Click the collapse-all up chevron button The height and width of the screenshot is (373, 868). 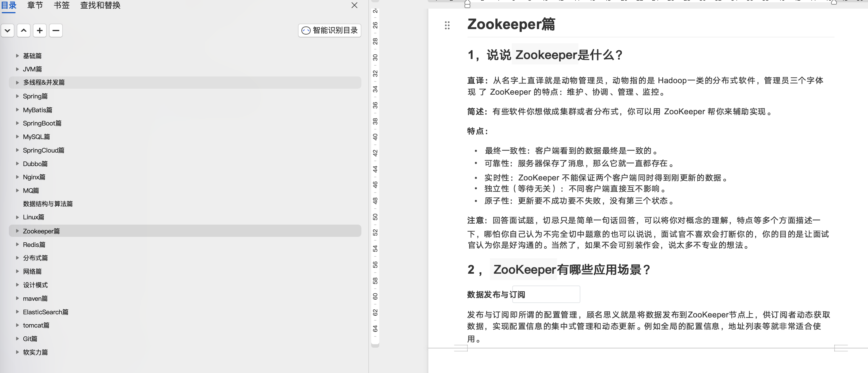[24, 31]
